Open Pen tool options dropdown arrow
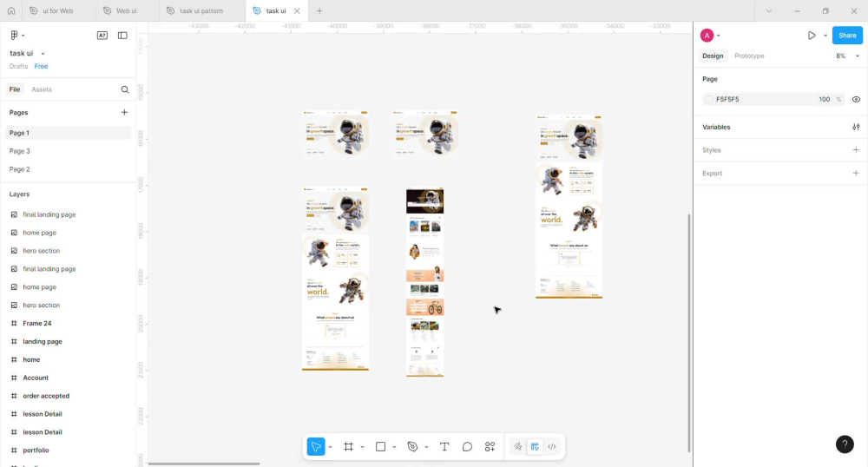 coord(426,447)
